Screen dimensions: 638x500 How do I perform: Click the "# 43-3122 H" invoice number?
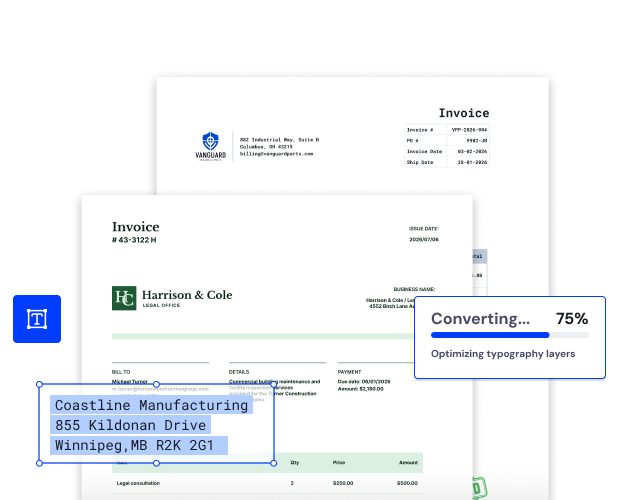[134, 240]
